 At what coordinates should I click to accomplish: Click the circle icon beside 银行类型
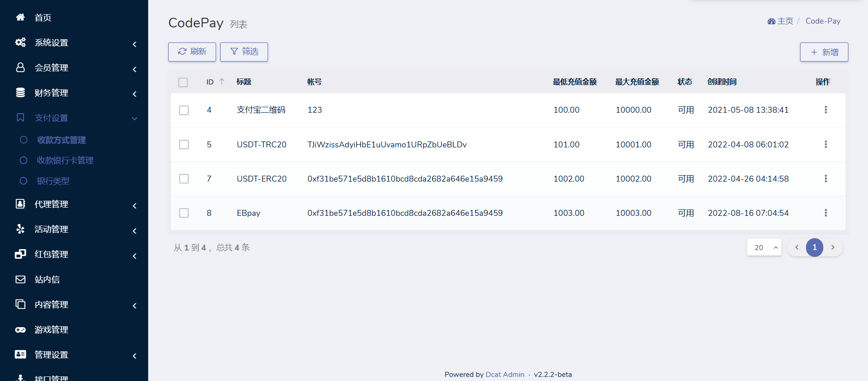[24, 181]
